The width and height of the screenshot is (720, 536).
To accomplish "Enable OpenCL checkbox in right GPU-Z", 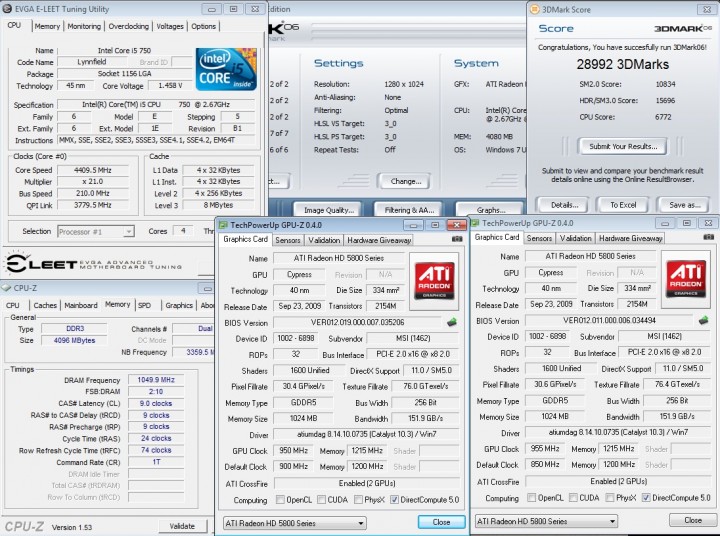I will (531, 498).
